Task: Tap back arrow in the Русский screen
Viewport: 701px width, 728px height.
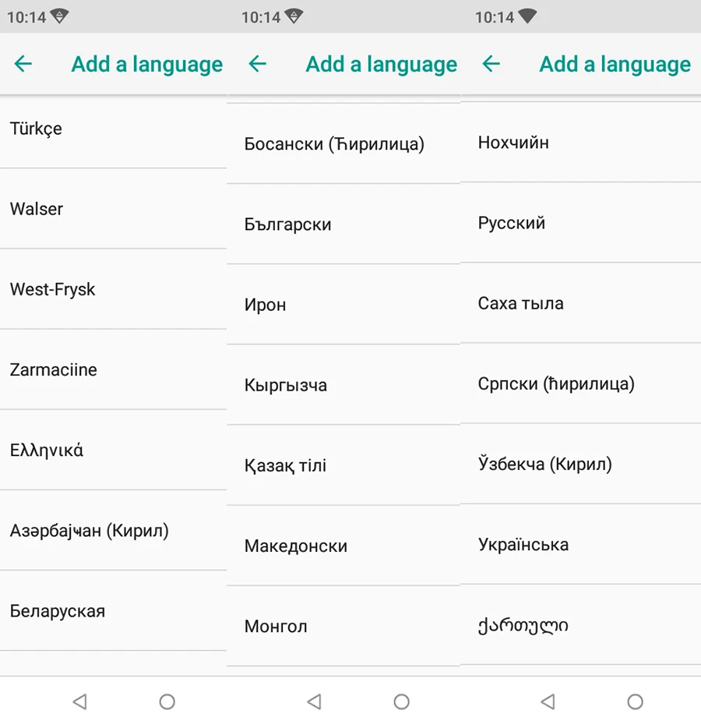Action: (x=491, y=64)
